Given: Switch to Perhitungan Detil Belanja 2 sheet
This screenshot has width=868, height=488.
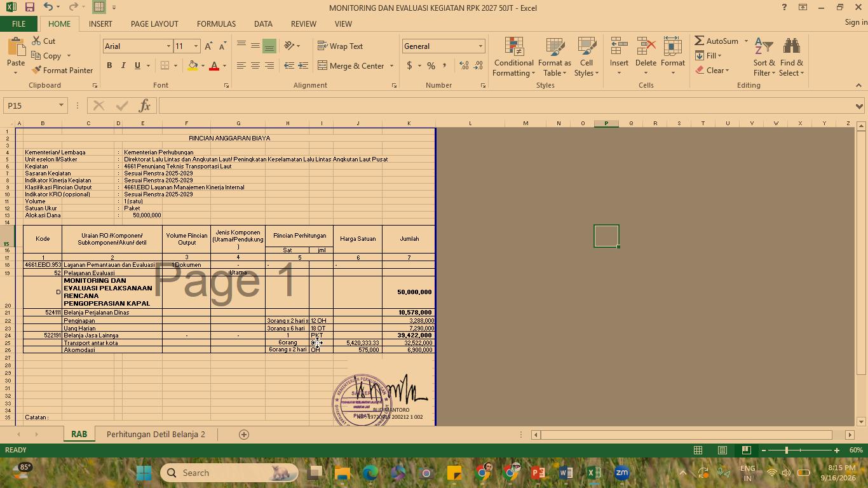Looking at the screenshot, I should (x=156, y=435).
